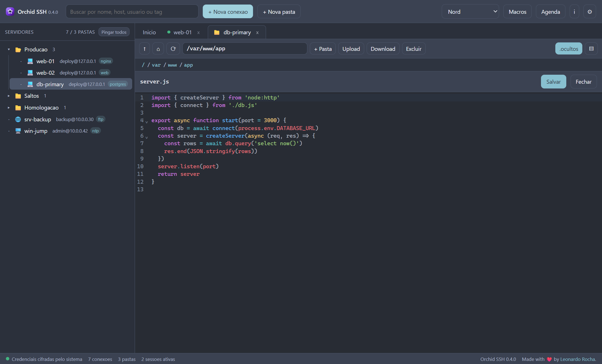Viewport: 602px width, 364px height.
Task: Fold the createServer block at line 6
Action: pyautogui.click(x=146, y=137)
